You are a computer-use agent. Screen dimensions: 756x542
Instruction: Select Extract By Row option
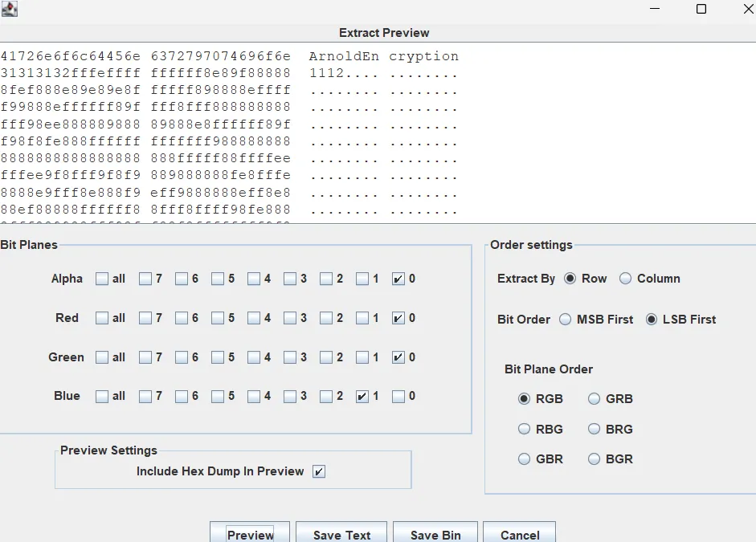click(x=570, y=279)
